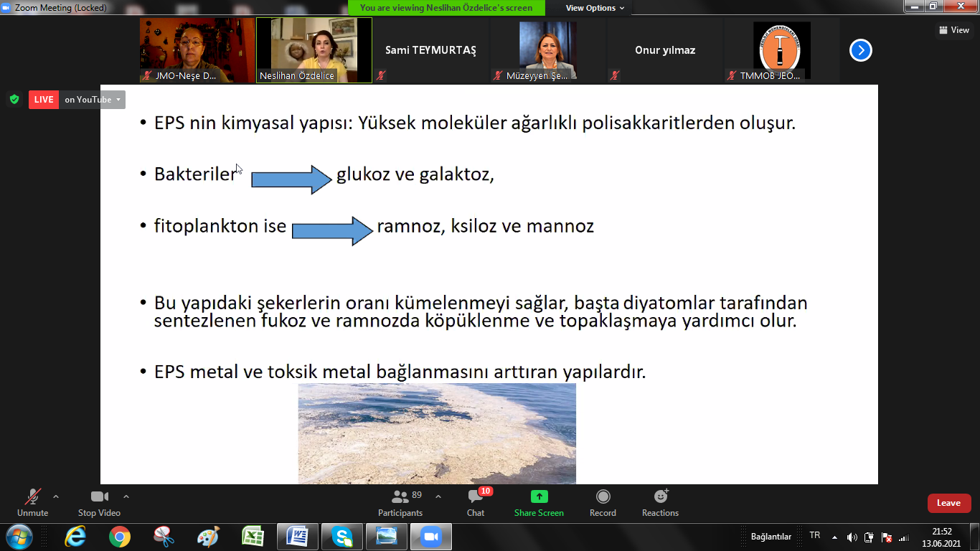The height and width of the screenshot is (551, 980).
Task: Click the mucilage sea photo in slide
Action: (x=437, y=433)
